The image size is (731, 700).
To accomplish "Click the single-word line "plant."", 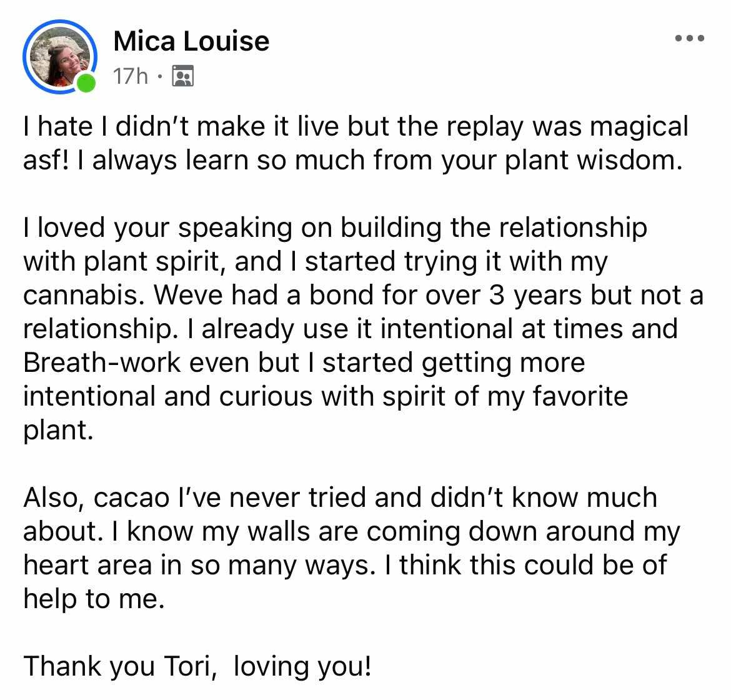I will pos(58,431).
